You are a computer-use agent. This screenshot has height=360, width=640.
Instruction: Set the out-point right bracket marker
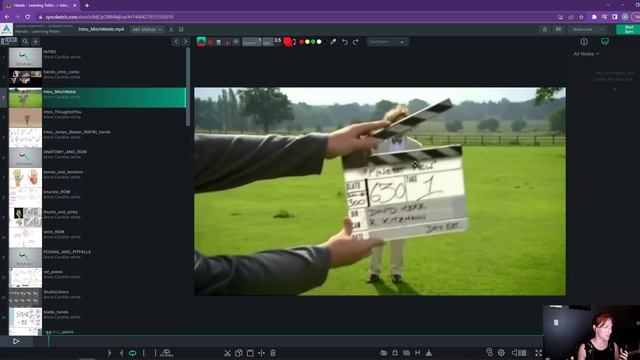155,353
